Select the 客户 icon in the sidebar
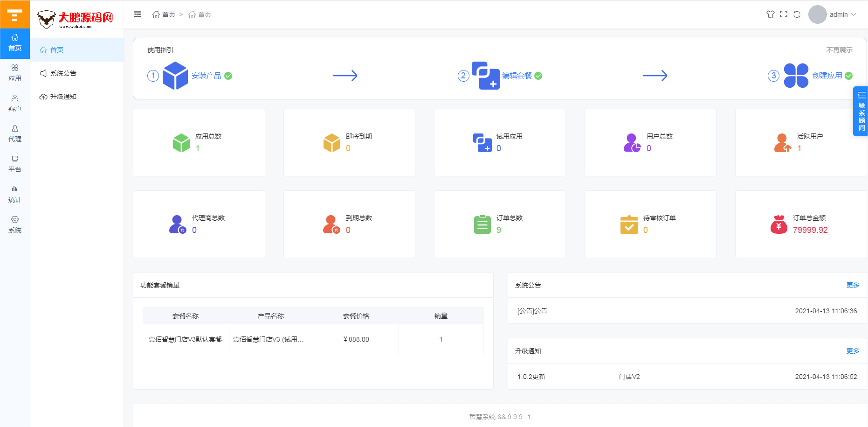Screen dimensions: 868x427 [15, 104]
